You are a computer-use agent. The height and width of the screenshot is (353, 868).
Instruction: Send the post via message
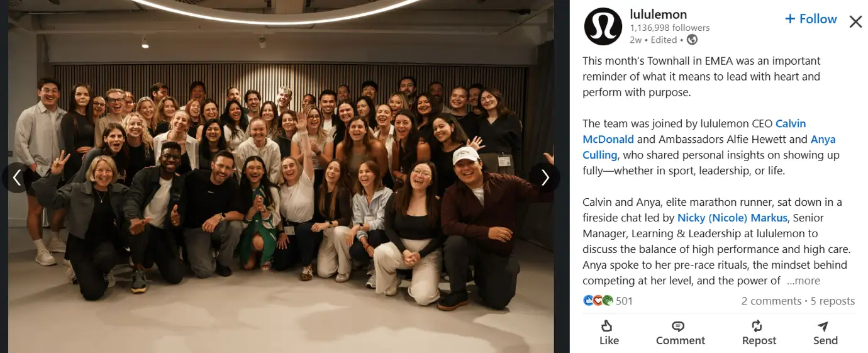click(825, 332)
